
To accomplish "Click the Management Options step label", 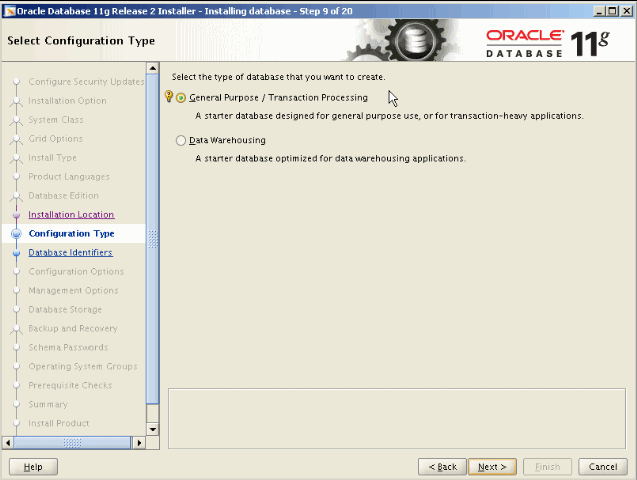I will [73, 291].
